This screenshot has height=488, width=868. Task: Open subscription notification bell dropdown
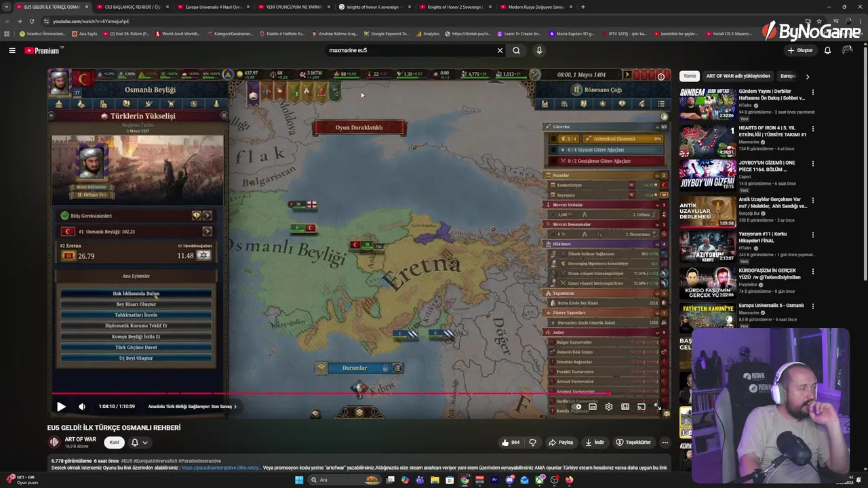pos(138,443)
